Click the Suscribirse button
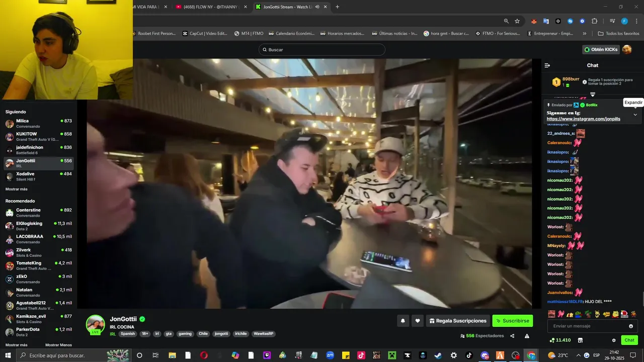The height and width of the screenshot is (362, 644). 512,321
